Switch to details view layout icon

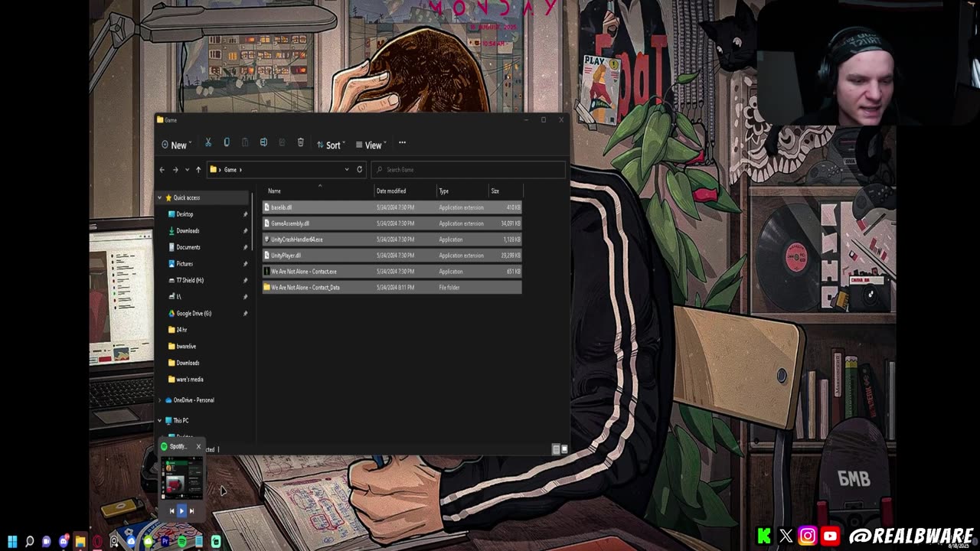click(x=556, y=449)
